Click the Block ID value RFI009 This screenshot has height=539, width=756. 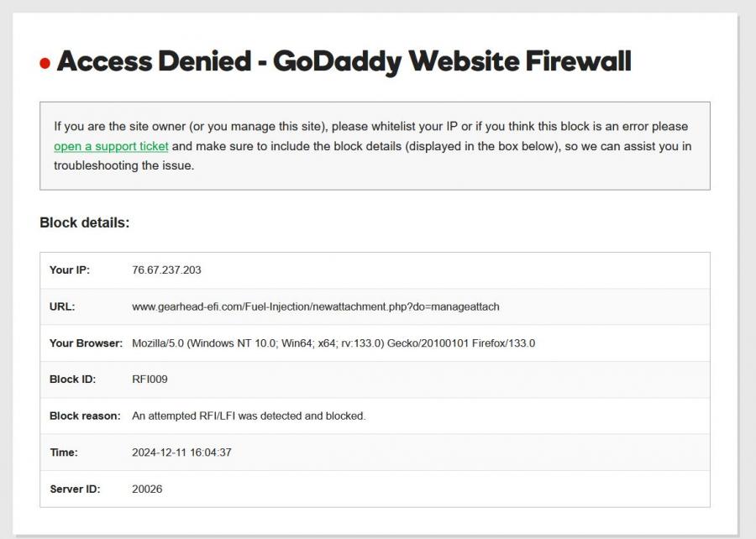(150, 379)
